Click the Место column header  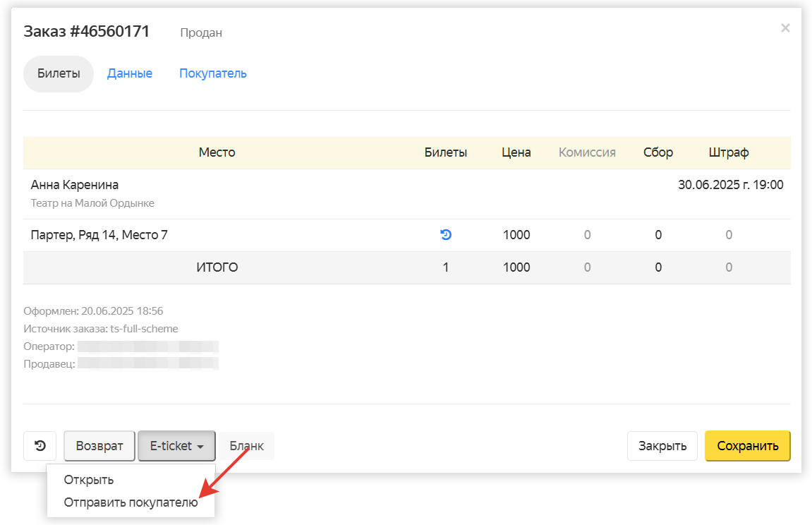(x=217, y=152)
